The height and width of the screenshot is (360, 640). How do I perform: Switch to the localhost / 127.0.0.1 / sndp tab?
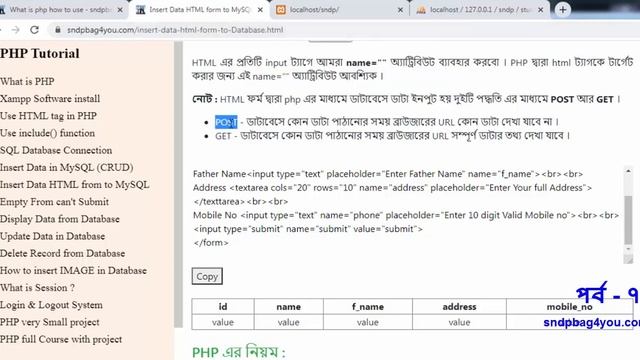(x=480, y=9)
